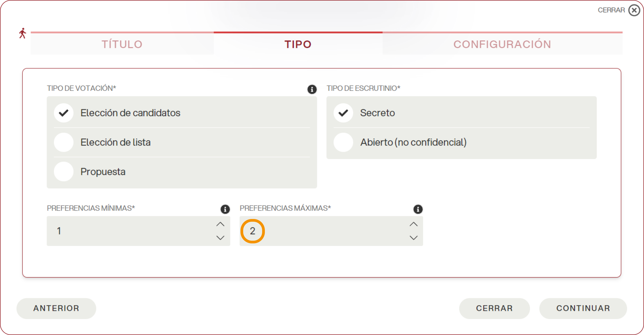Go back with the Anterior button
644x335 pixels.
tap(56, 308)
